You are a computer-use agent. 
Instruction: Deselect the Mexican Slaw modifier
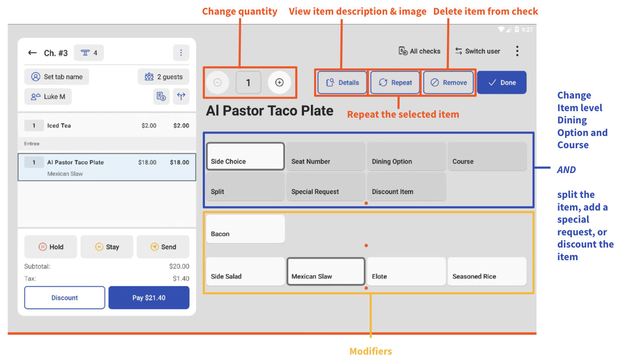coord(325,272)
